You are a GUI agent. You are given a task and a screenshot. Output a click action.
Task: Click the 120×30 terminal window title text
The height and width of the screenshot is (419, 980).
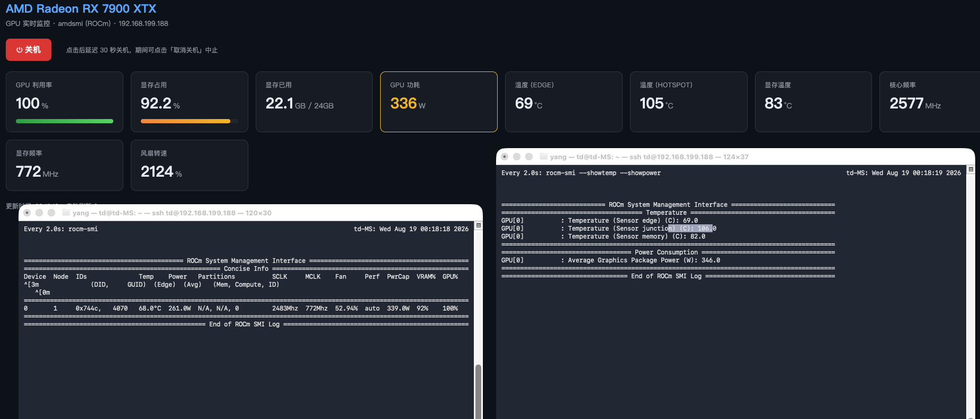point(172,213)
